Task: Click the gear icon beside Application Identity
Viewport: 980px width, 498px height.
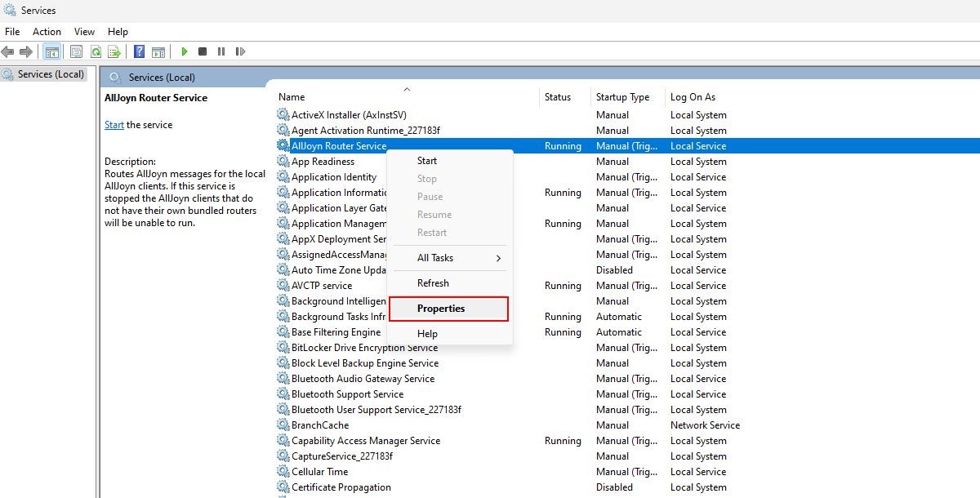Action: 283,177
